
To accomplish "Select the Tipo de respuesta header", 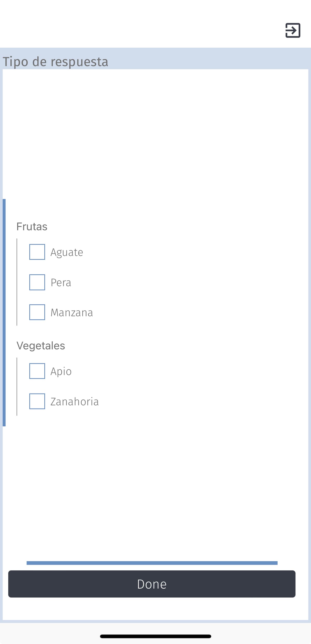I will 55,61.
